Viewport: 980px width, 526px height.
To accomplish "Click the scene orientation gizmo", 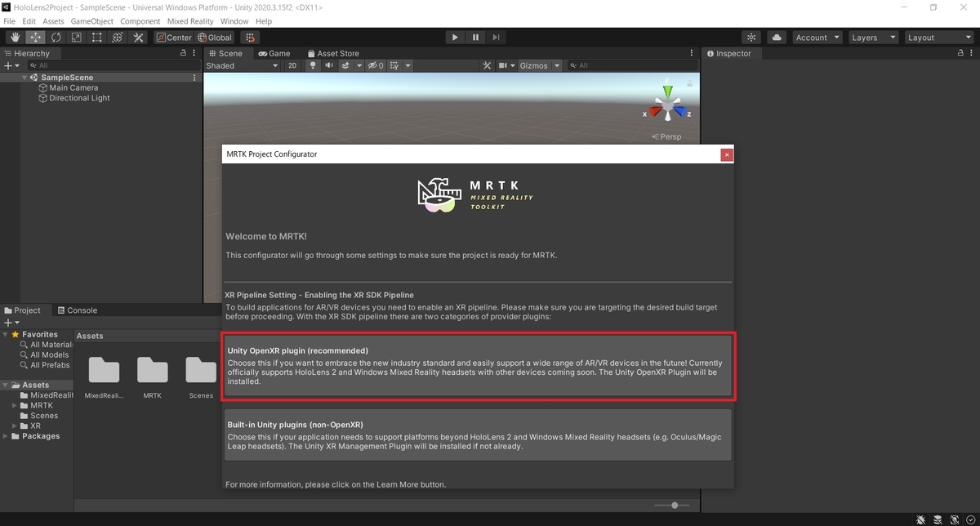I will [668, 106].
